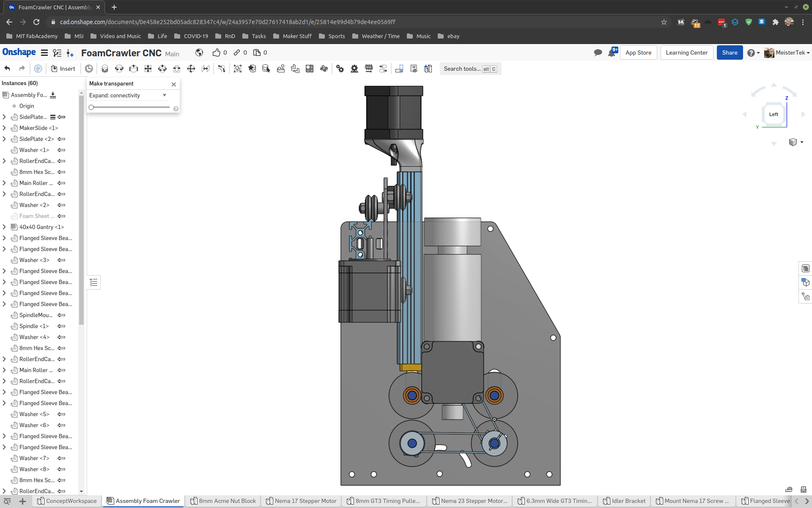Viewport: 812px width, 508px height.
Task: Select the Revolute mate tool
Action: click(x=119, y=69)
